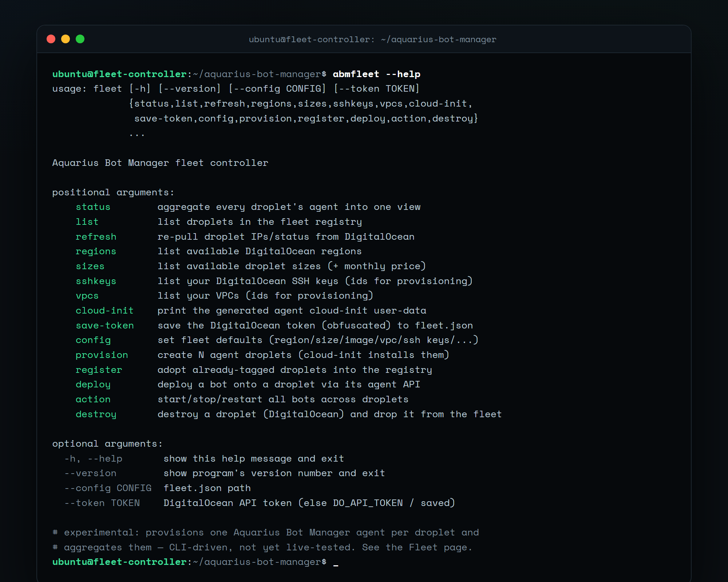
Task: Click the green maximize window button
Action: coord(80,39)
